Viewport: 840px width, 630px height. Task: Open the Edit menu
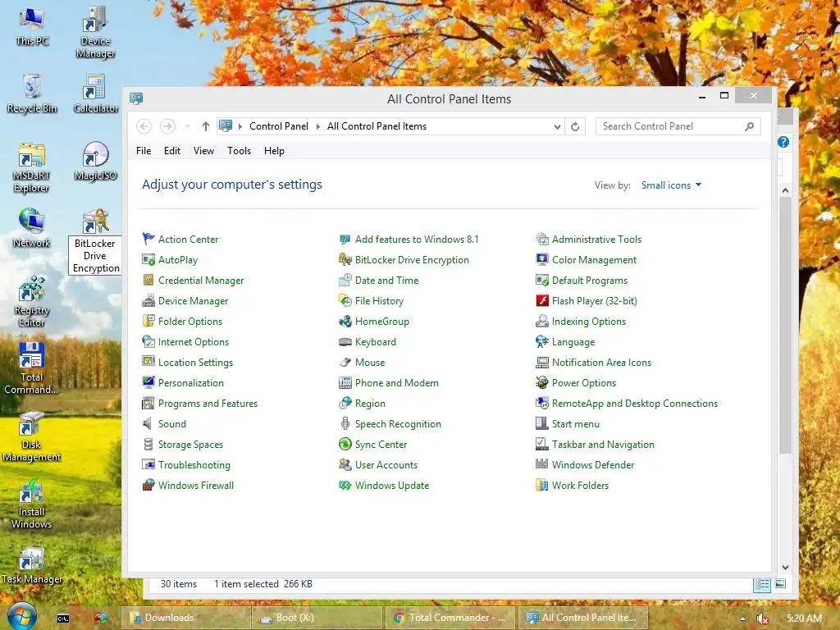[x=172, y=151]
